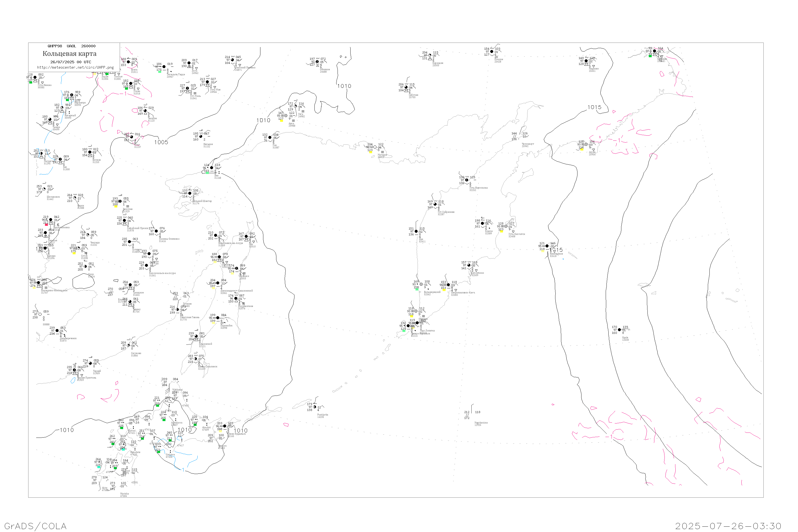Screen dimensions: 798x532
Task: Click the 2025-07-26-03:30 timestamp at bottom right
Action: click(728, 526)
